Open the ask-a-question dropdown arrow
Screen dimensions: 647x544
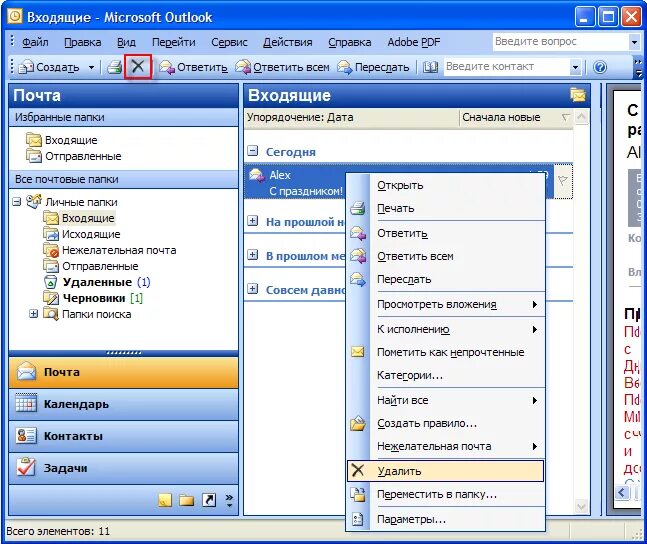pyautogui.click(x=634, y=42)
